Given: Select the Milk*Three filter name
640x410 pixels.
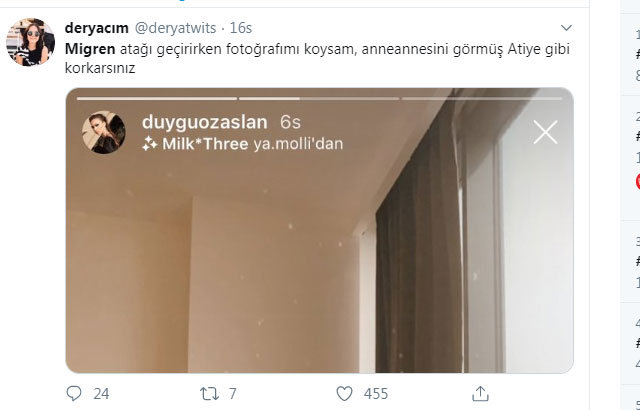Looking at the screenshot, I should click(x=205, y=144).
